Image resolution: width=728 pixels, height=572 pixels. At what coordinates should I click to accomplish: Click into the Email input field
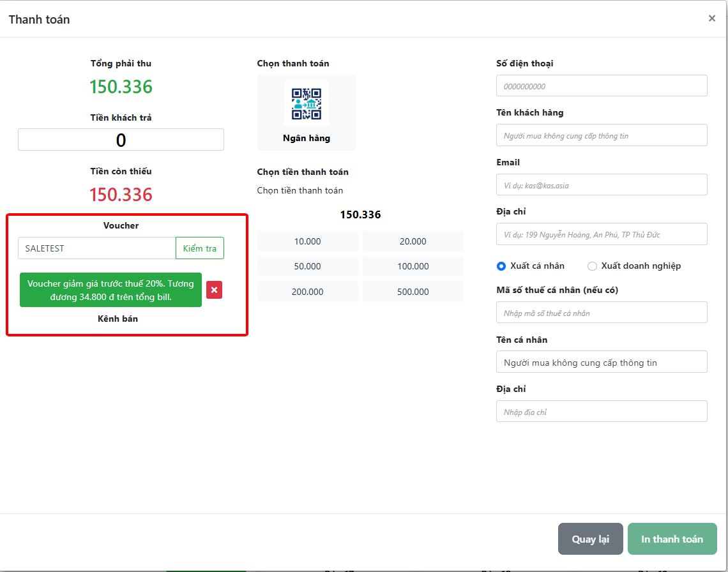click(x=602, y=185)
